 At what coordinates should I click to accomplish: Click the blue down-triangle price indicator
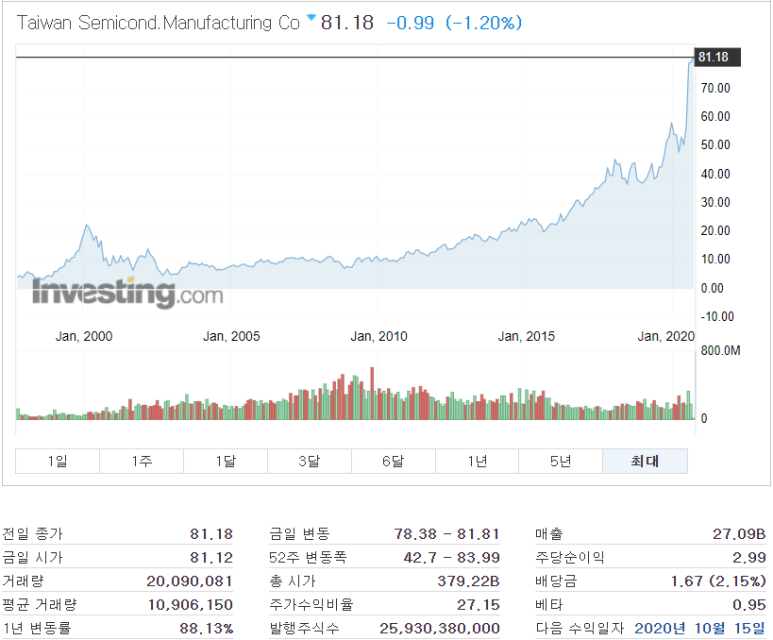click(311, 18)
